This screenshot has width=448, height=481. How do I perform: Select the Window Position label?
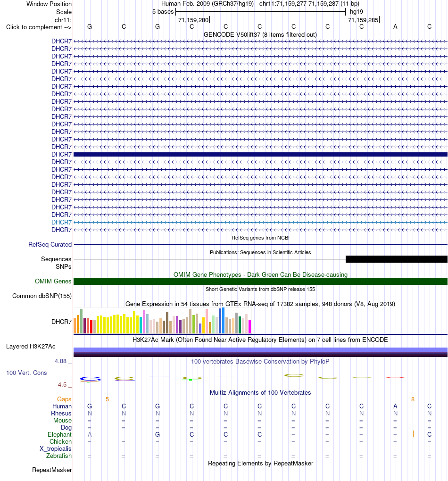49,4
